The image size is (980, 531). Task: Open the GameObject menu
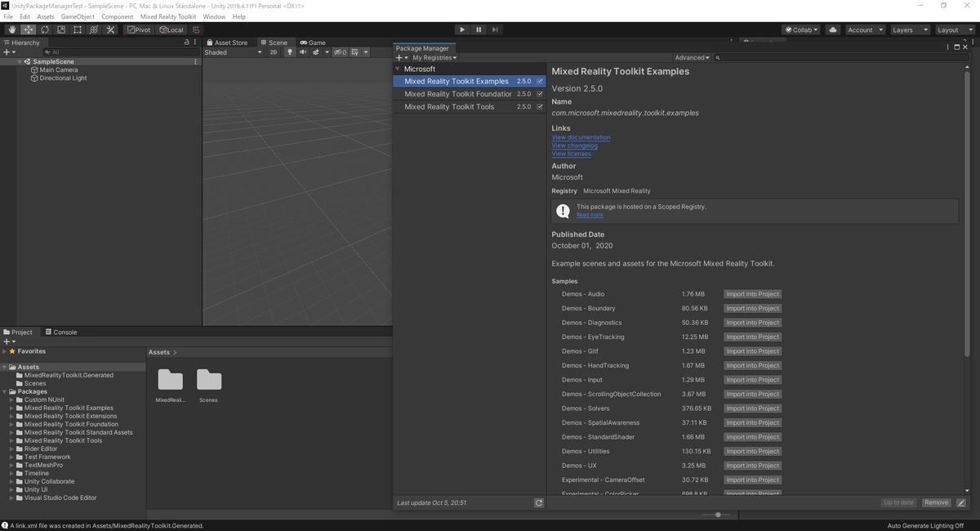[78, 16]
